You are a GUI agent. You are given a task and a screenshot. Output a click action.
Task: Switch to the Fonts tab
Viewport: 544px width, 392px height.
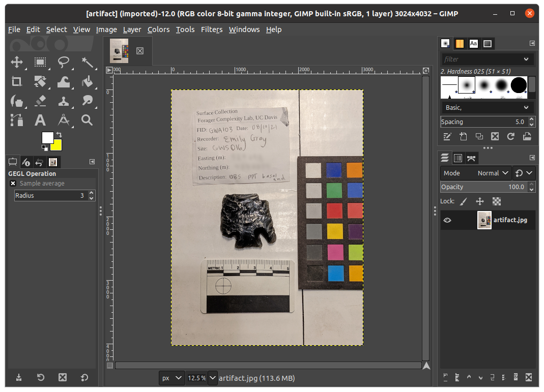(474, 43)
